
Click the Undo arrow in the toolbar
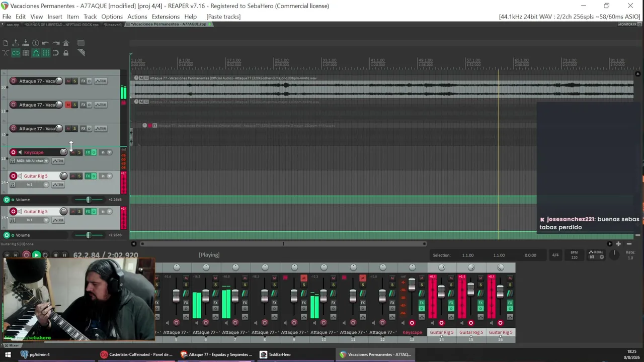point(46,43)
